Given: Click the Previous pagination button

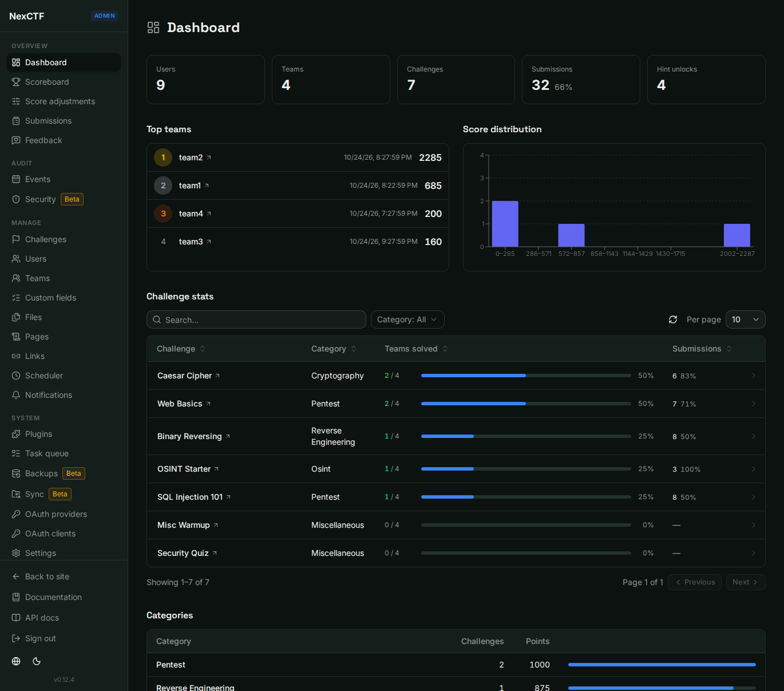Looking at the screenshot, I should point(695,582).
